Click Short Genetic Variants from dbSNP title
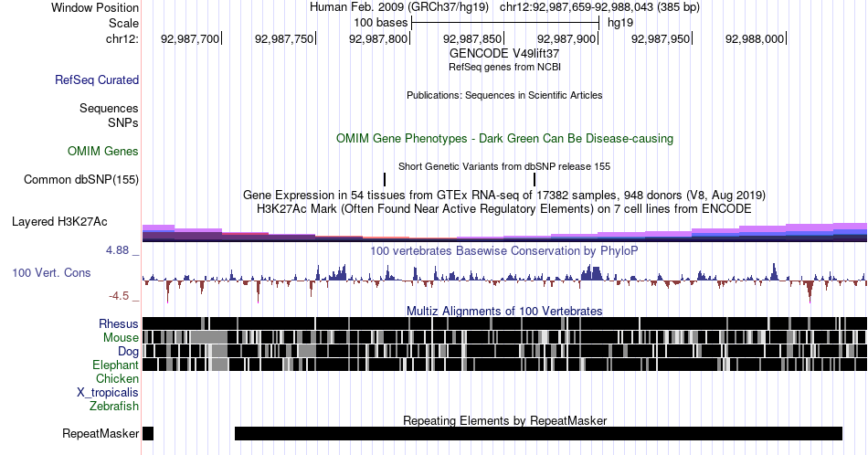868x455 pixels. point(504,166)
